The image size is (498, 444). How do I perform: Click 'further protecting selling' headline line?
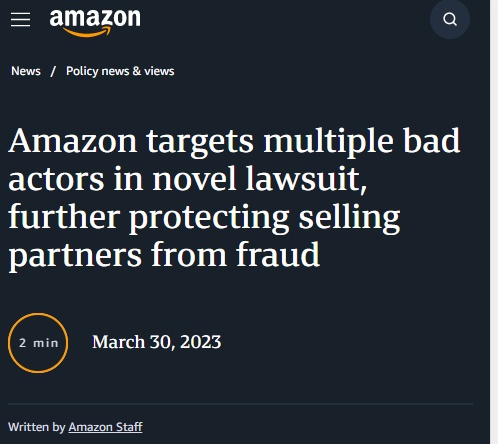[x=204, y=218]
